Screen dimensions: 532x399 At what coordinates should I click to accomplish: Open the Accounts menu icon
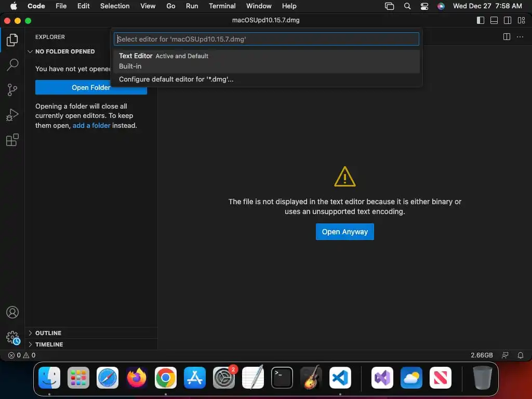pyautogui.click(x=12, y=312)
